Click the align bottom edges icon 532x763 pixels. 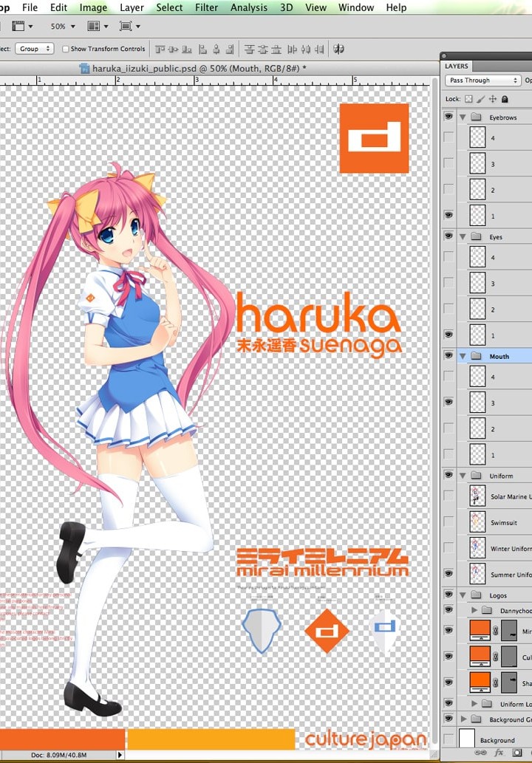point(187,49)
